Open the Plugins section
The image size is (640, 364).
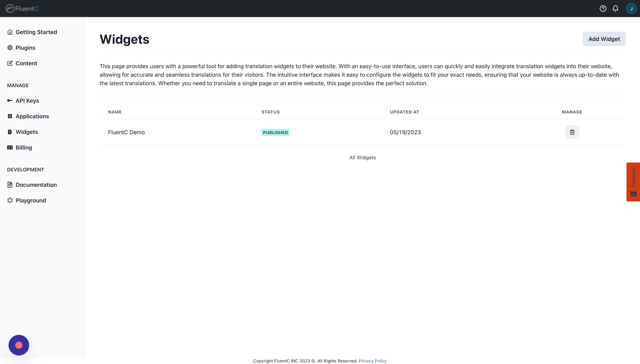click(x=25, y=48)
